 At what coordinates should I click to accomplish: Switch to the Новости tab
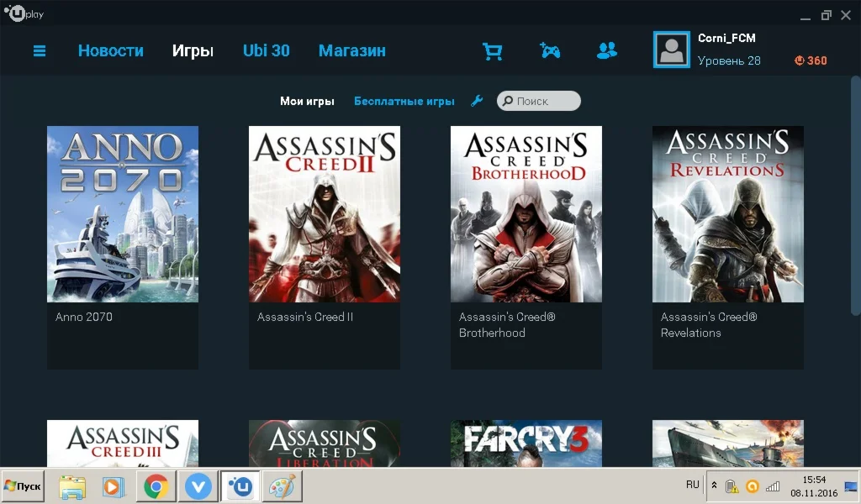click(x=110, y=51)
